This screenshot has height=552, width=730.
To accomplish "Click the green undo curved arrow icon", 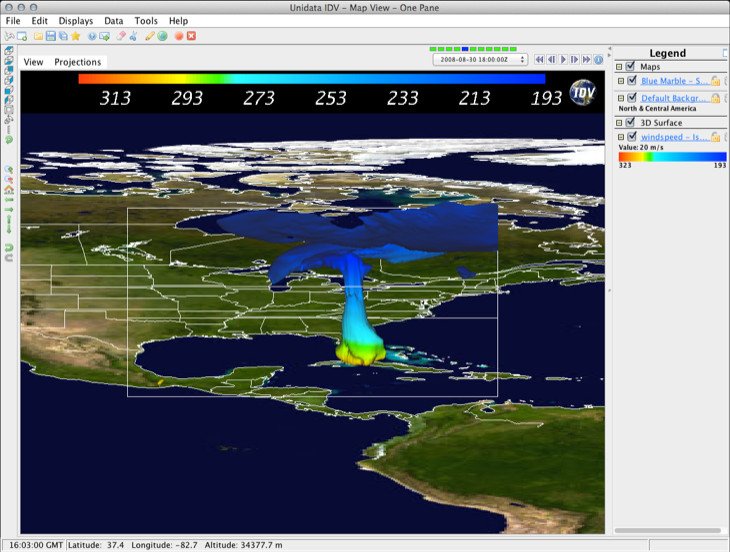I will click(x=9, y=247).
